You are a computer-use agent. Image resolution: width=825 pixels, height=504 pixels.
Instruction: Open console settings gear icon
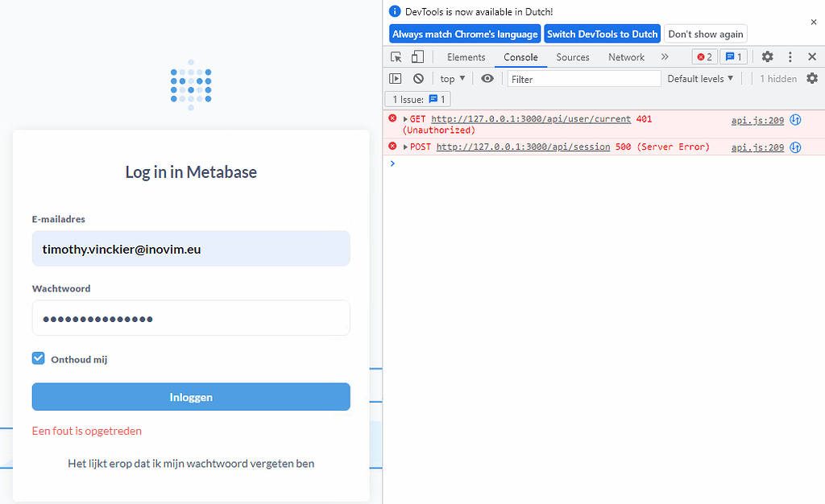click(x=812, y=78)
